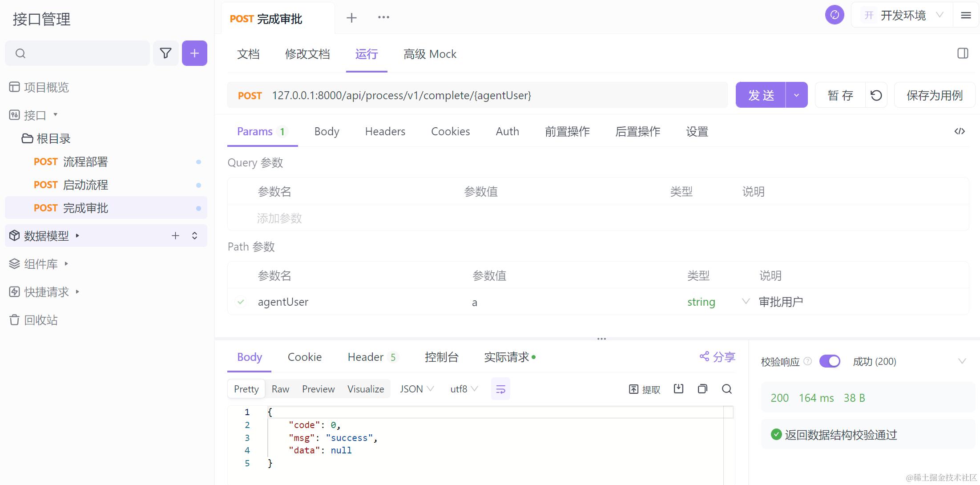
Task: Click the purple plus add button
Action: pyautogui.click(x=194, y=53)
